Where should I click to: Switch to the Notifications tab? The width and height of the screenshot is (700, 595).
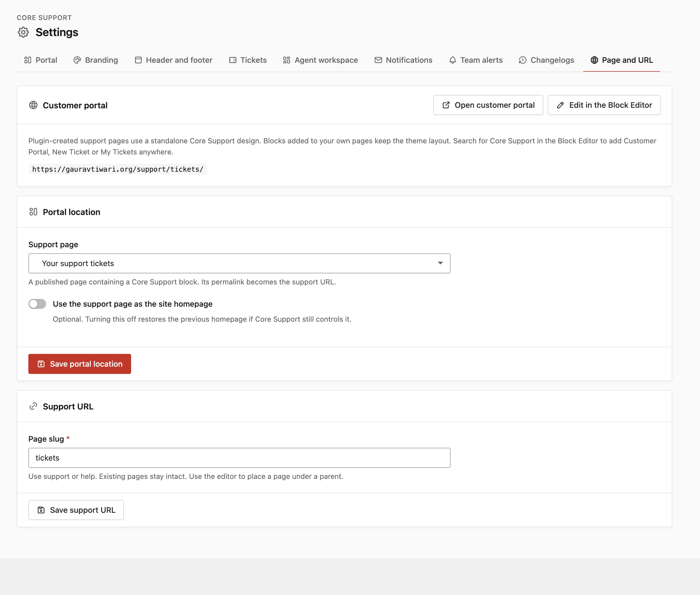point(403,60)
